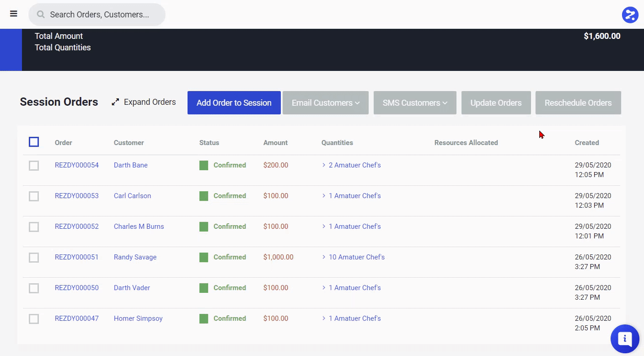Expand 10 Amatuer Chef's quantities for Randy Savage

point(353,257)
